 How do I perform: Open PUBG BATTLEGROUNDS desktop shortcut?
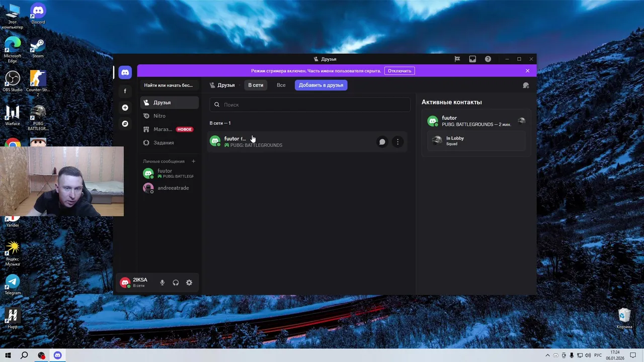[x=38, y=118]
